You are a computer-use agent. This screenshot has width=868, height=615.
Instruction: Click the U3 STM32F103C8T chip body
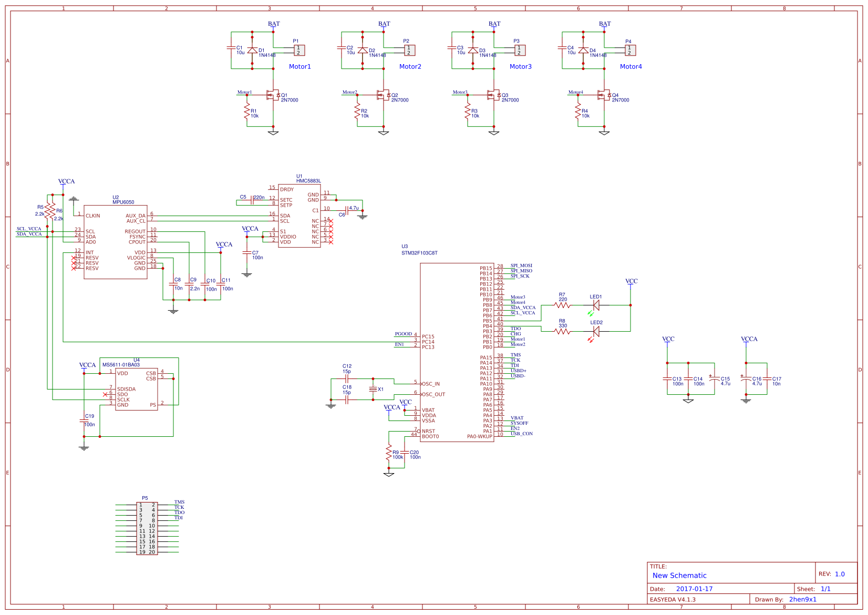click(x=456, y=352)
